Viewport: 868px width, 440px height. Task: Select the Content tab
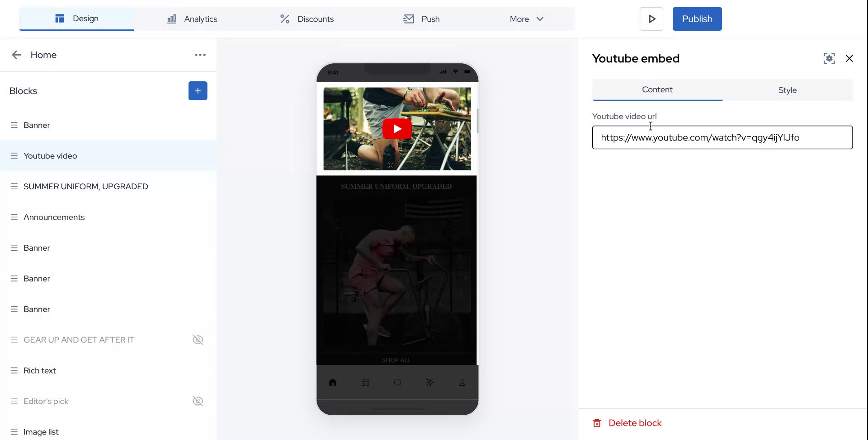click(657, 89)
